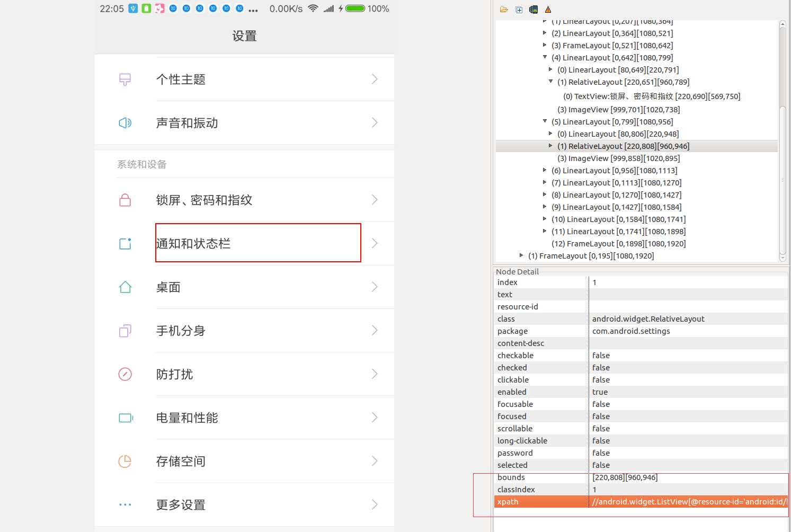Click the three-dots icon beside 更多设置
The image size is (791, 532).
[125, 505]
